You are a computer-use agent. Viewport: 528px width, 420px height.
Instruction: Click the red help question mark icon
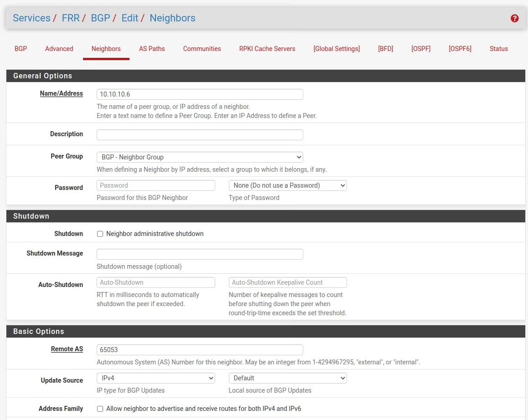[515, 18]
